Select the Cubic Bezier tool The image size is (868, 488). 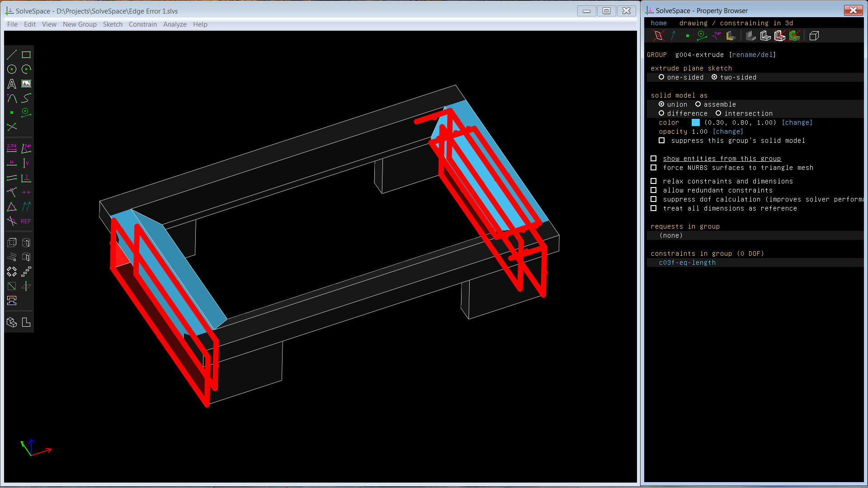click(x=26, y=98)
